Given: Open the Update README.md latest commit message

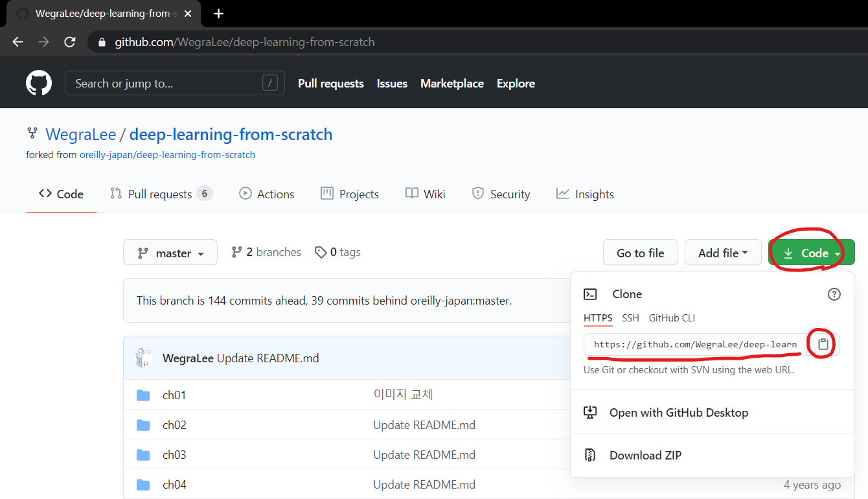Looking at the screenshot, I should coord(268,358).
